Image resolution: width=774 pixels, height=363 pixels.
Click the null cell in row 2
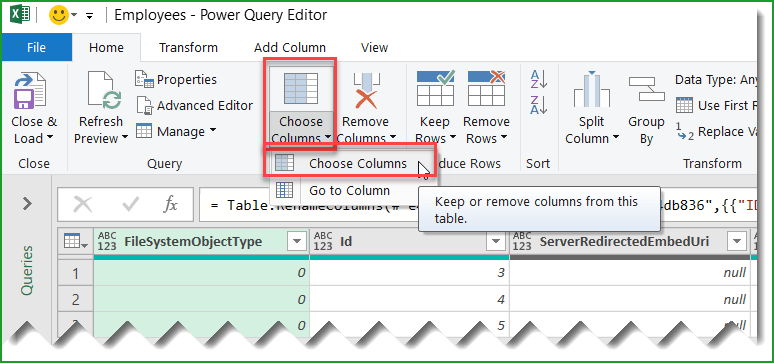coord(630,299)
